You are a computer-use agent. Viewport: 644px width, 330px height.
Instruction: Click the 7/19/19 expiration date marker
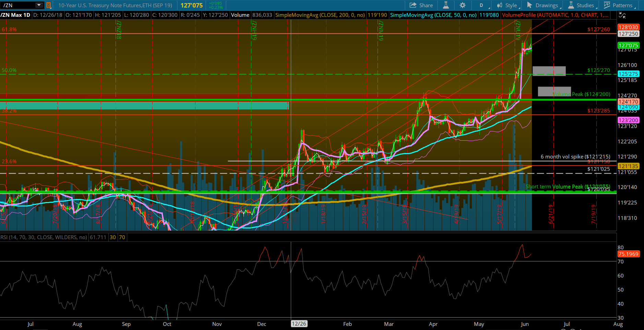[594, 214]
